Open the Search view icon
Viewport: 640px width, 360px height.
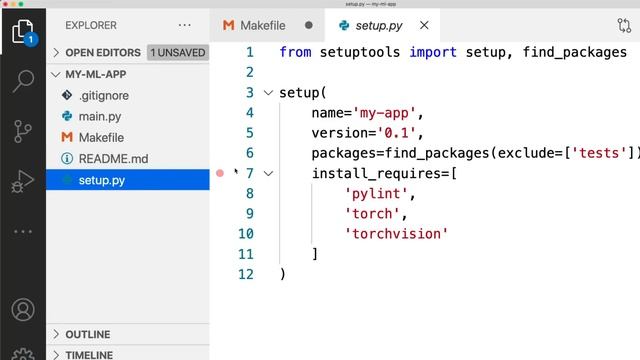[x=23, y=81]
